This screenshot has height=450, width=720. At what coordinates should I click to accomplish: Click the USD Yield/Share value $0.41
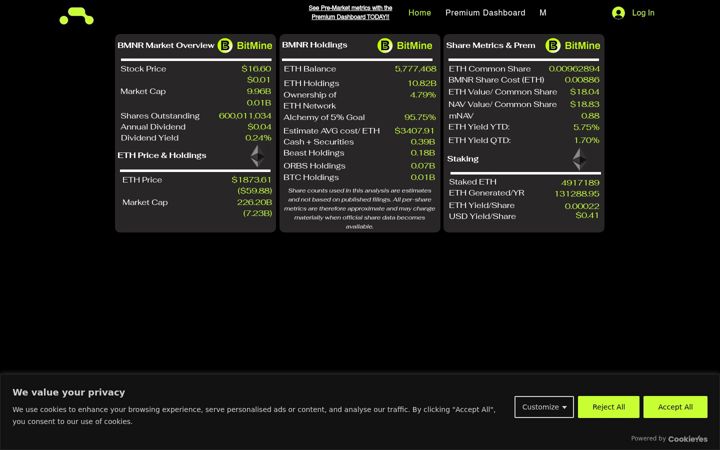pyautogui.click(x=587, y=215)
